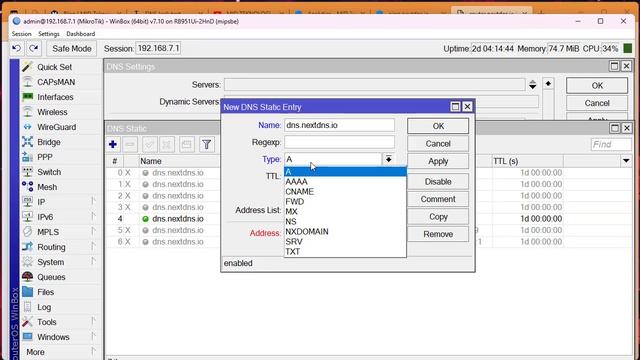This screenshot has width=640, height=360.
Task: Click the Name column header in DNS Static
Action: click(180, 161)
